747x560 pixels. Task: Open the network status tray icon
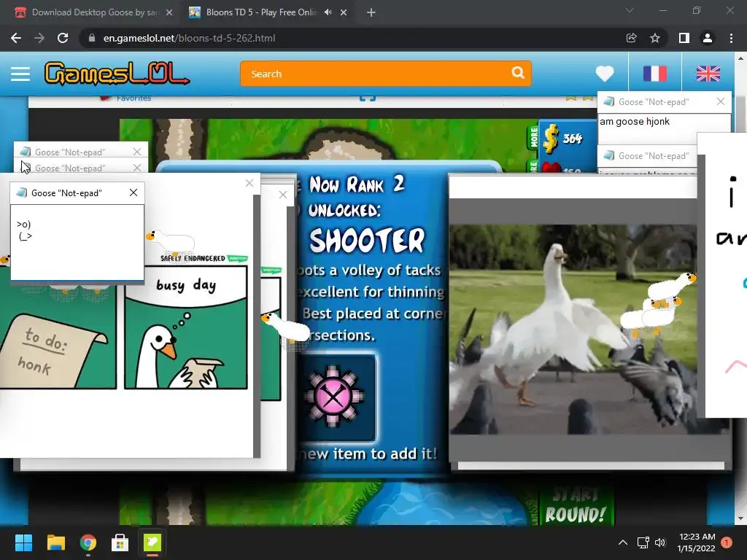click(643, 542)
